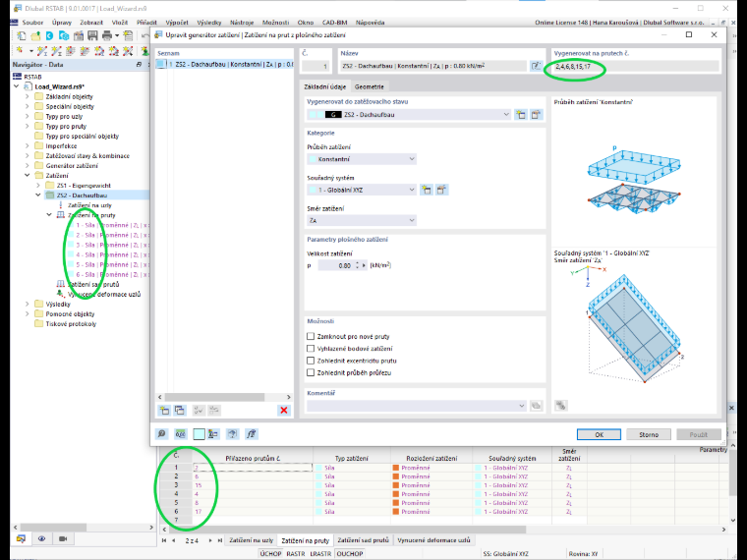
Task: Tick Zohlednit excentricitu prutu checkbox
Action: click(311, 361)
